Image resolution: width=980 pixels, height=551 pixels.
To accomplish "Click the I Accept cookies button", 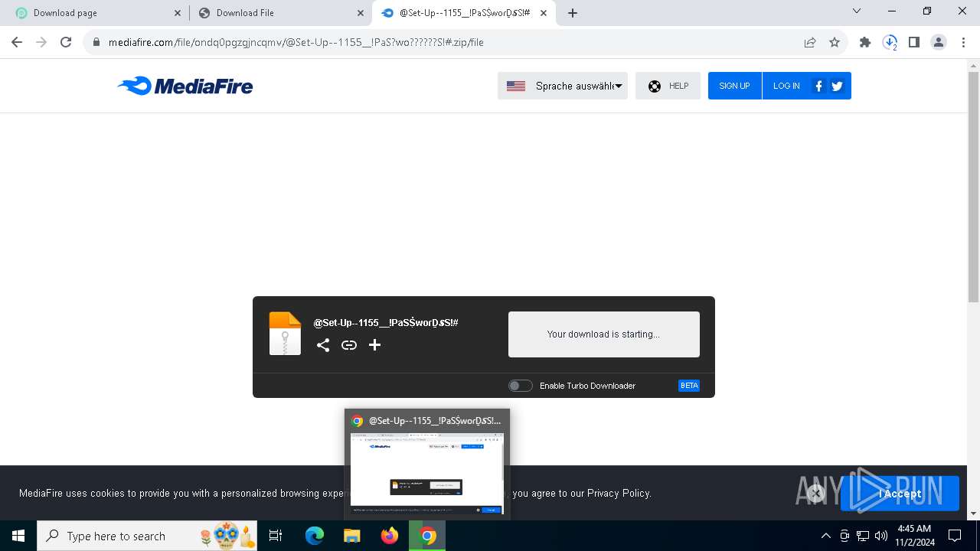I will click(x=900, y=494).
